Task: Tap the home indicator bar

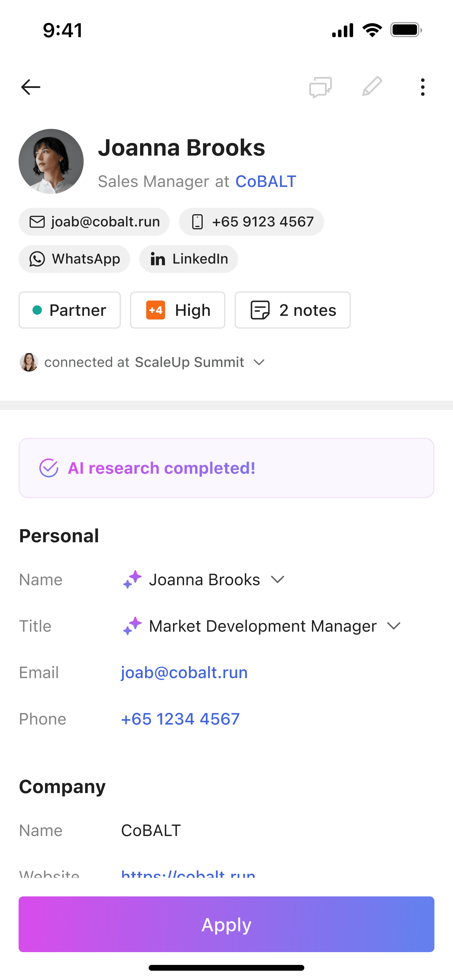Action: (x=227, y=968)
